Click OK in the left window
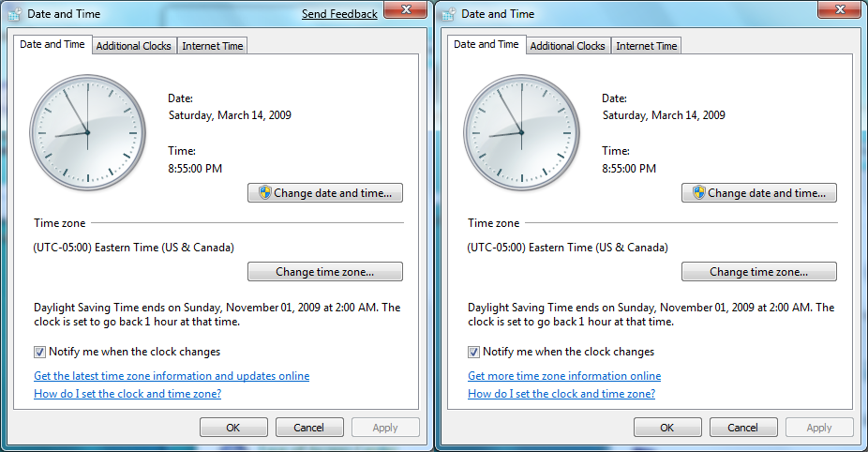 233,428
